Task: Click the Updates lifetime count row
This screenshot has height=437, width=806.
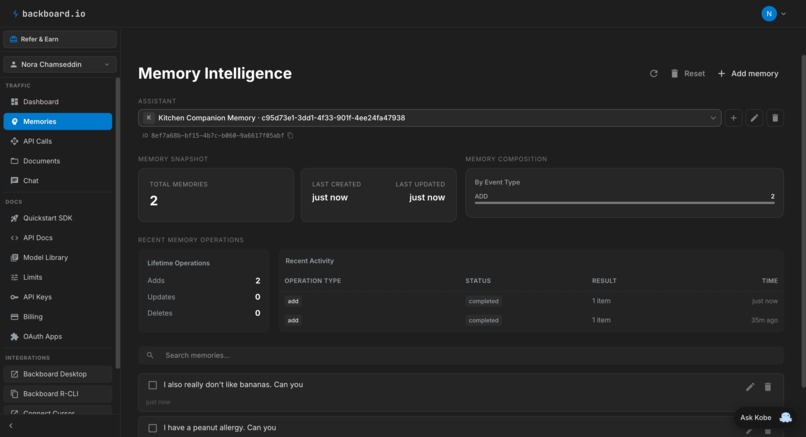Action: tap(204, 297)
